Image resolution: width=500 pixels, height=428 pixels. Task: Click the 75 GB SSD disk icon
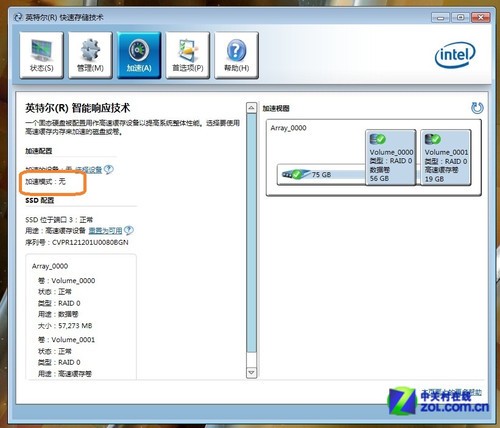point(296,174)
